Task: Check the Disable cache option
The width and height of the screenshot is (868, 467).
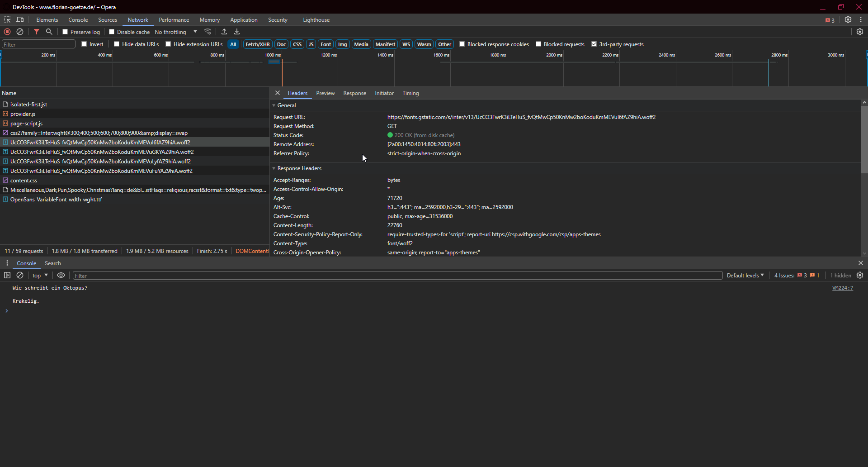Action: [x=112, y=32]
